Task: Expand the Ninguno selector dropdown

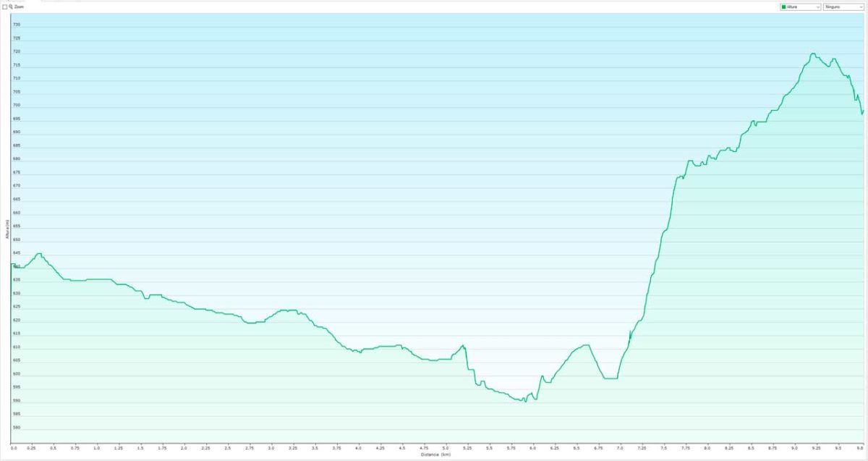Action: 843,7
